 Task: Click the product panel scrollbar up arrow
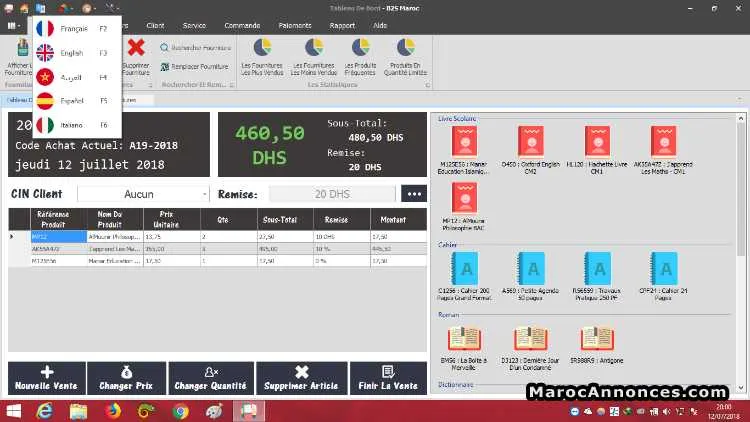pos(741,118)
